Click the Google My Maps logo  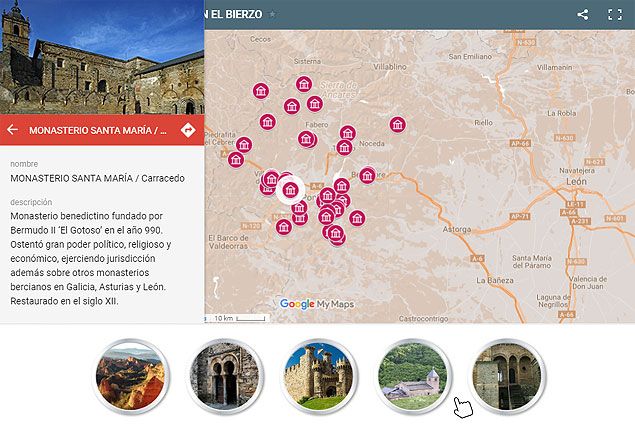point(318,304)
